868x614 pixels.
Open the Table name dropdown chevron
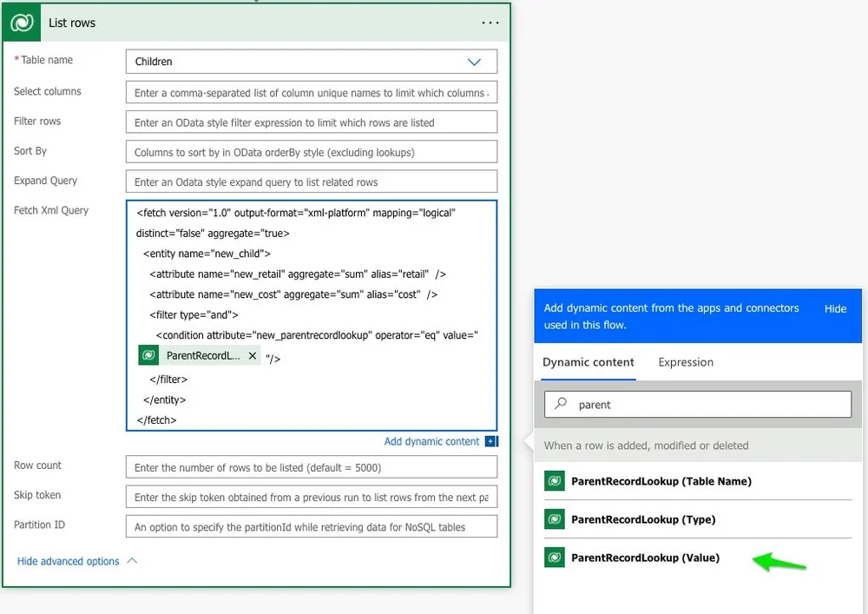(x=475, y=62)
